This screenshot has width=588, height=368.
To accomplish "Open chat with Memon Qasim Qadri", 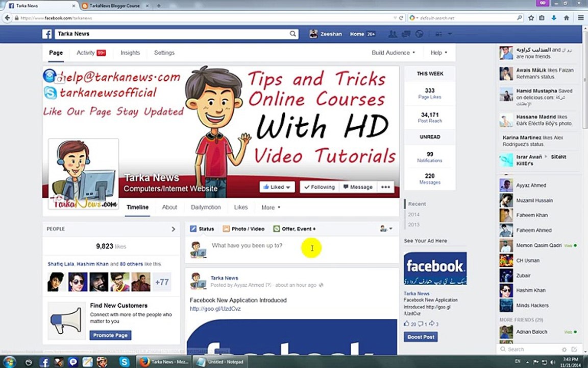I will [x=538, y=245].
